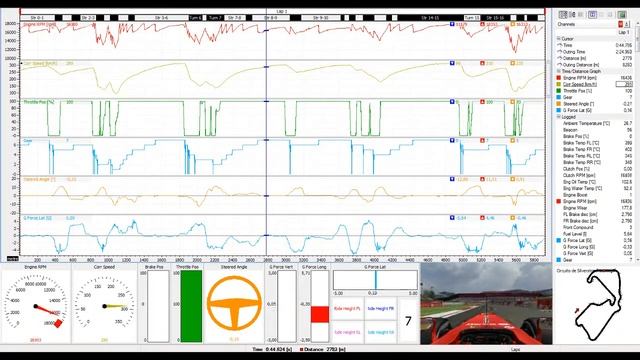
Task: Click the Silverstone circuit track map
Action: coord(598,304)
